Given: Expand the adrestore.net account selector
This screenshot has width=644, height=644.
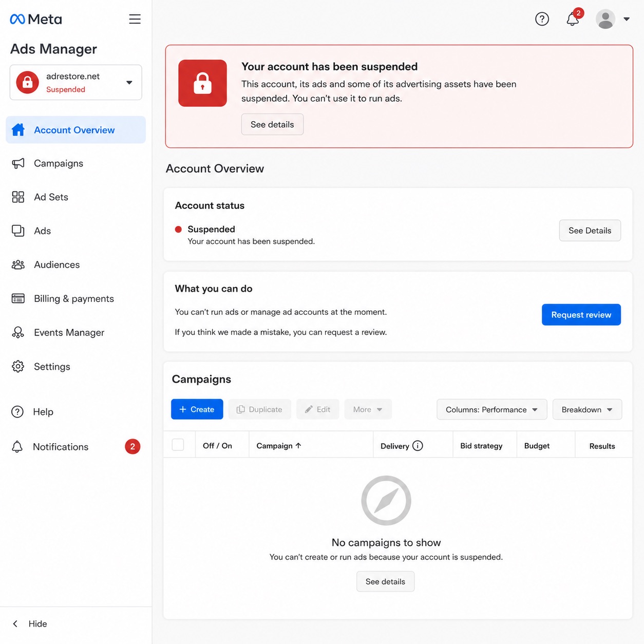Looking at the screenshot, I should click(76, 82).
